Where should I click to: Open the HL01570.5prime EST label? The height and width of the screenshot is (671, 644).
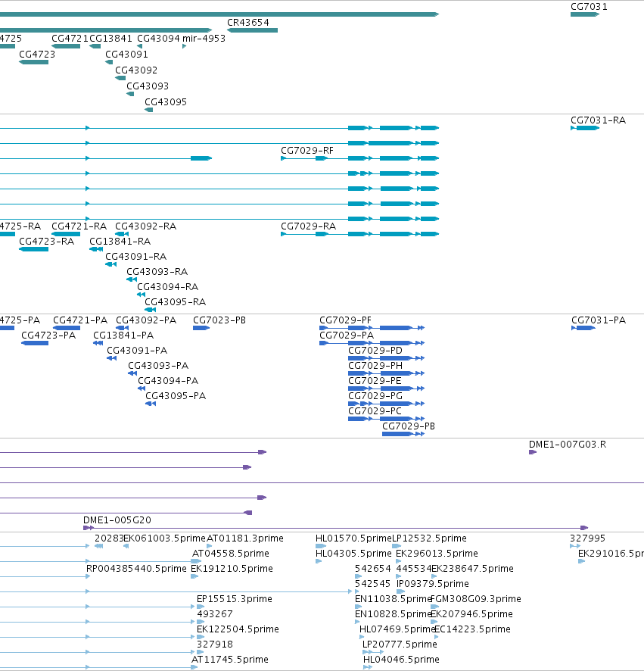click(x=353, y=538)
